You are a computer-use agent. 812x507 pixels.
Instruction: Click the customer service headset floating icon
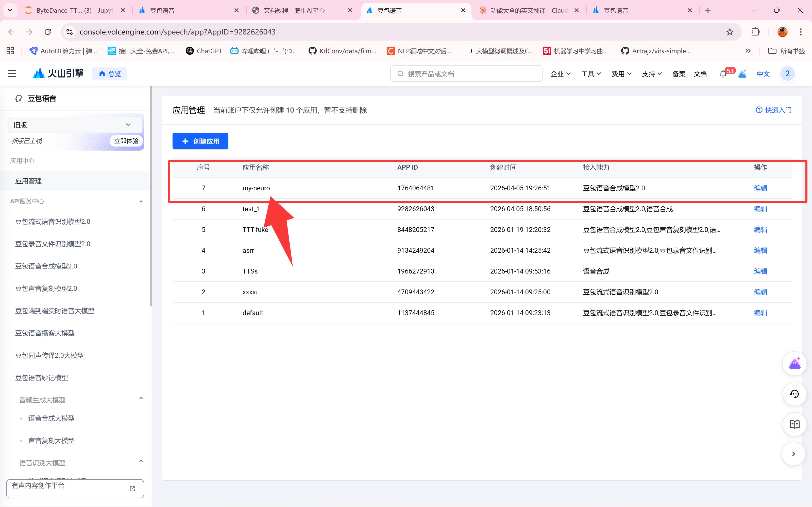[794, 394]
